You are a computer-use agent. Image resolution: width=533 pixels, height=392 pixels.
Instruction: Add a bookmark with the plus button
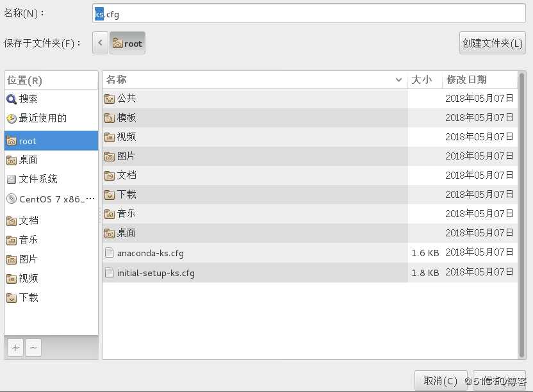(x=15, y=347)
